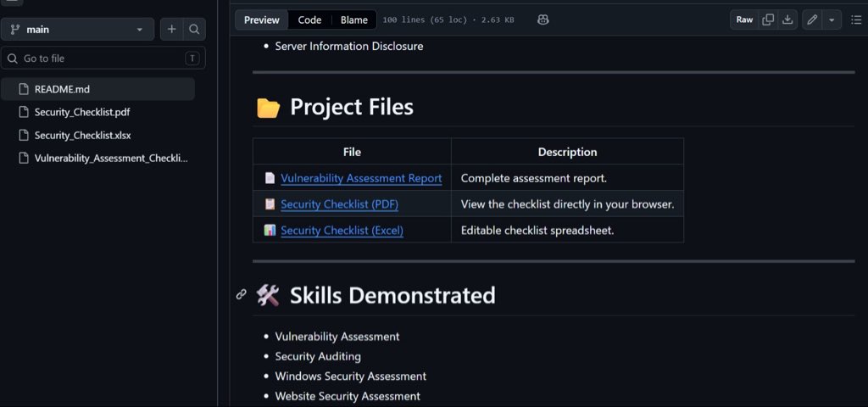Open Security Checklist (Excel) link
This screenshot has height=407, width=868.
(342, 231)
